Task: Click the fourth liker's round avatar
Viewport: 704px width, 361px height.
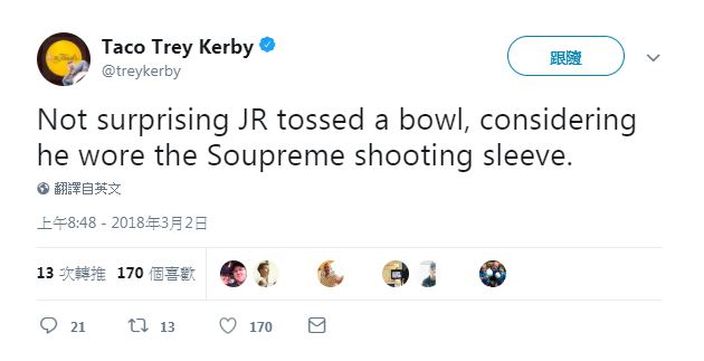Action: tap(396, 273)
